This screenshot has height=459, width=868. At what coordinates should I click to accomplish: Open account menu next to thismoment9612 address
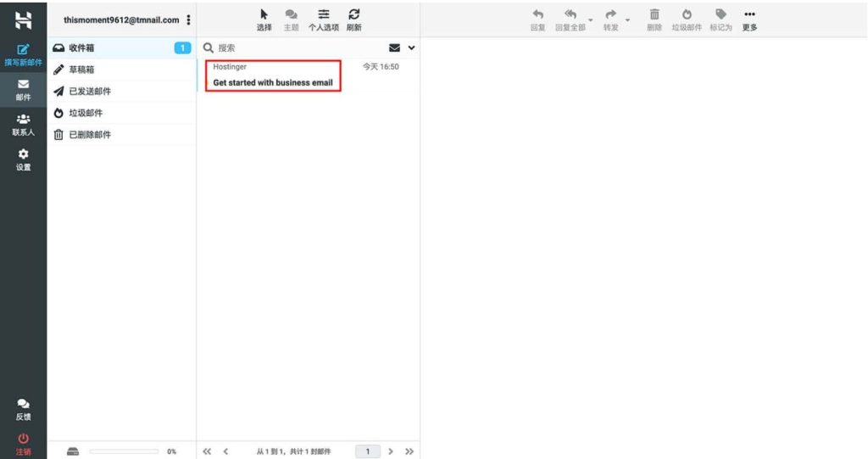[x=189, y=20]
